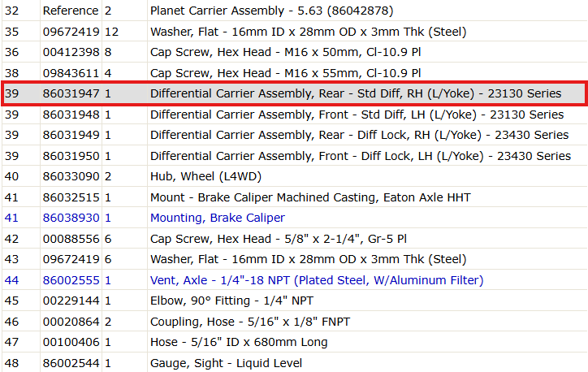Select Cap Screw 5/8" x 2-1/4" row
Viewport: 588px width, 372px height.
294,239
